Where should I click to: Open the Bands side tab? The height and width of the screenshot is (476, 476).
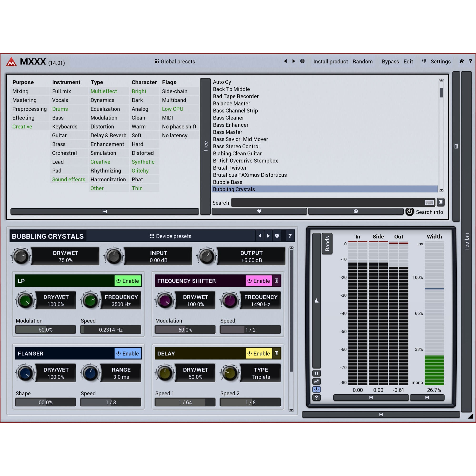327,243
